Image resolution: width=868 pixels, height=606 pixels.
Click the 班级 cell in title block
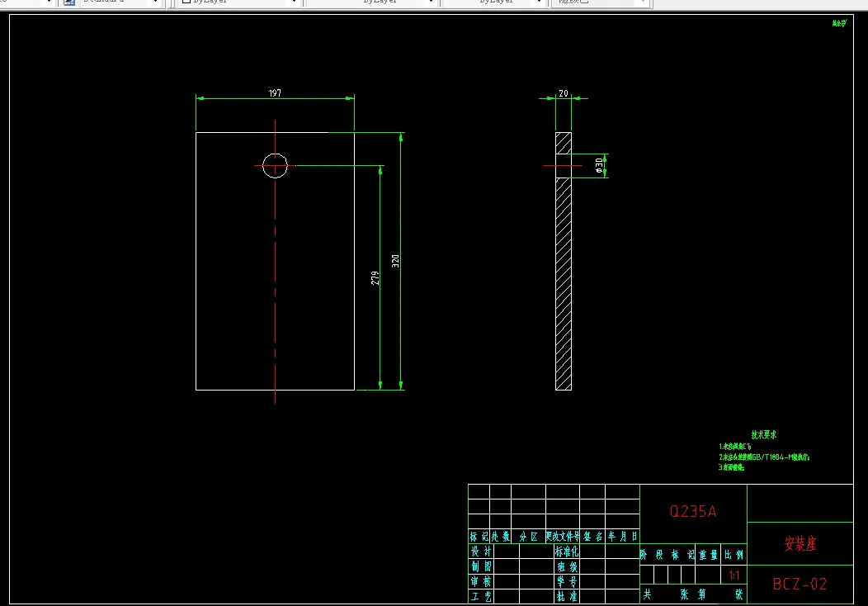567,566
